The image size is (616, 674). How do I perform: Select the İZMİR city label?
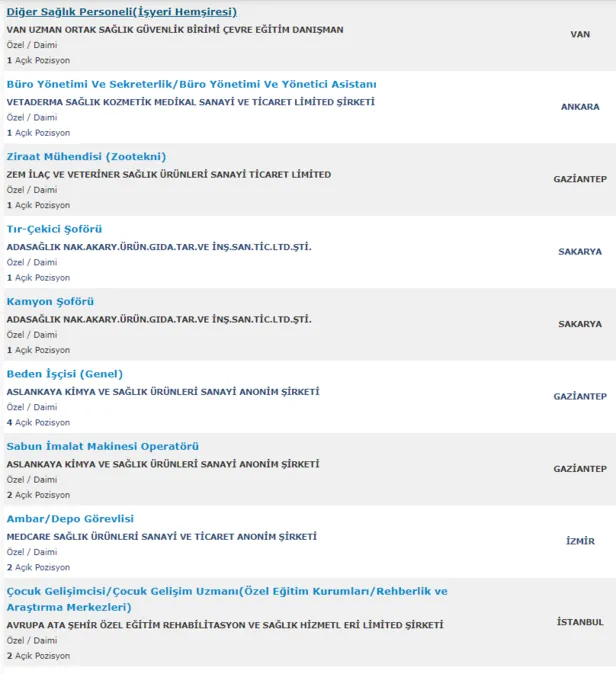pyautogui.click(x=580, y=541)
